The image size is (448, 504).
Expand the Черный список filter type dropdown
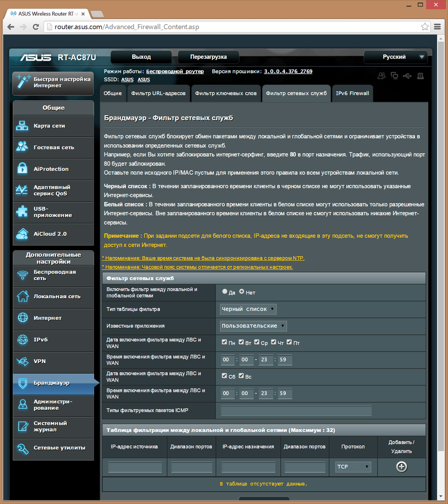[248, 309]
